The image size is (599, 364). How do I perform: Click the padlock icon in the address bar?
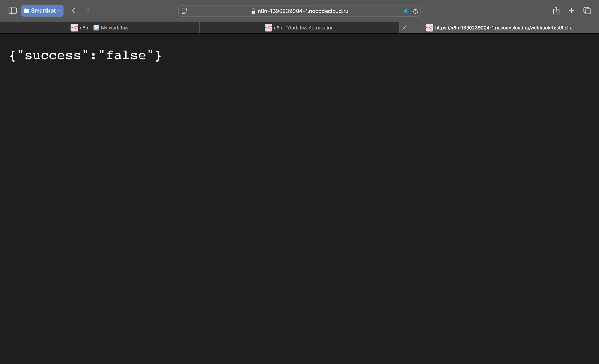tap(253, 11)
